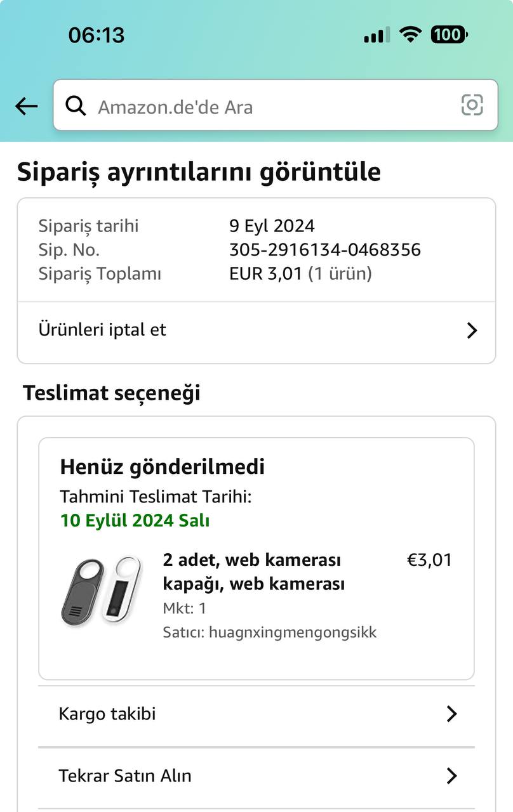This screenshot has width=513, height=812.
Task: Tap the search magnifier icon
Action: point(76,107)
